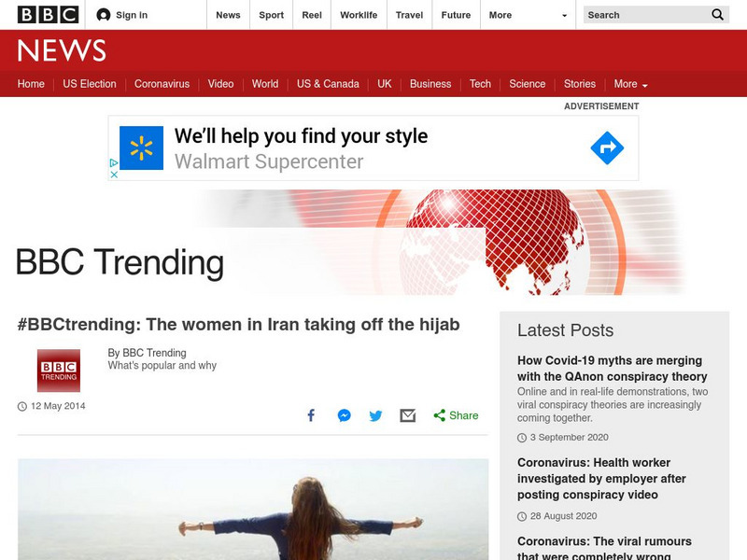Image resolution: width=747 pixels, height=560 pixels.
Task: Open the Share options button
Action: tap(456, 416)
